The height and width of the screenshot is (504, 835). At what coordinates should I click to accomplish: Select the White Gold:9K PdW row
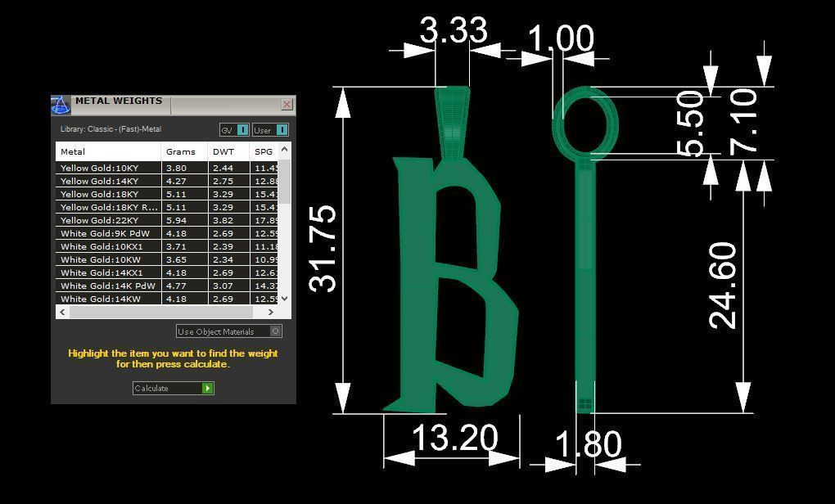tap(167, 233)
